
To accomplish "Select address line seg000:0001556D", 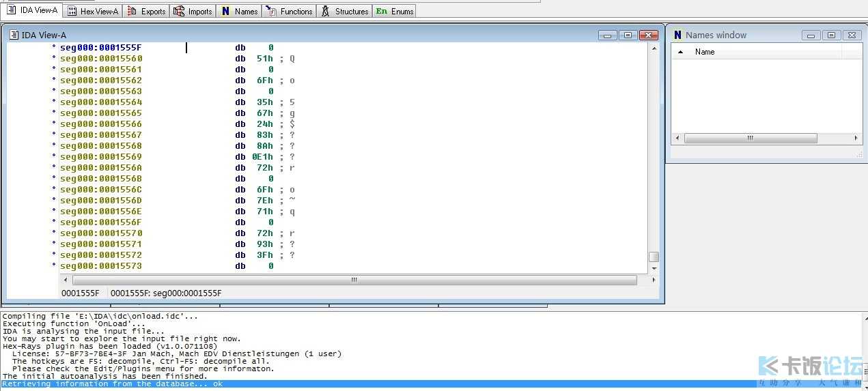I will [x=101, y=201].
